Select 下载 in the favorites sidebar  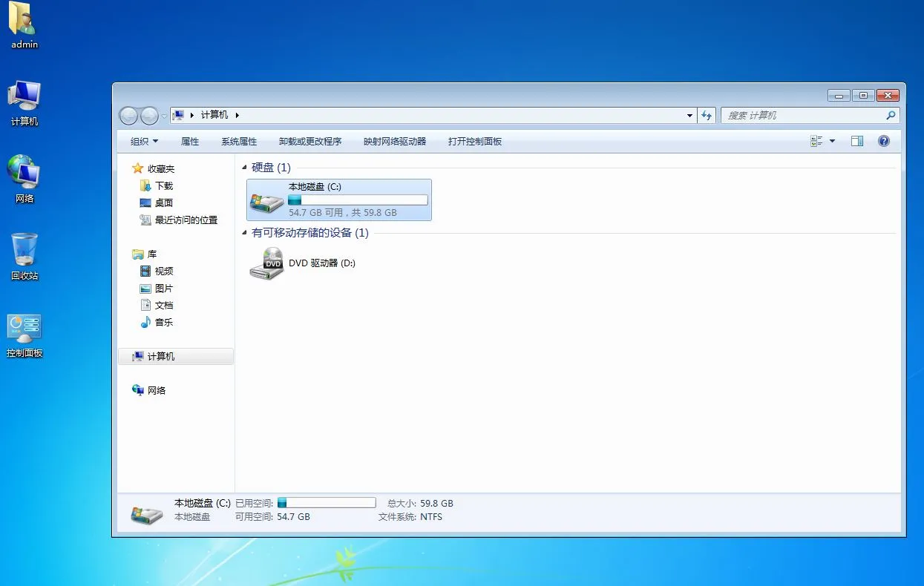click(x=163, y=186)
